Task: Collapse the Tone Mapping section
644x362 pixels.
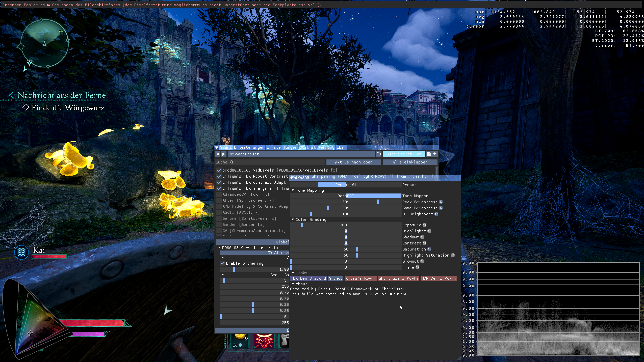Action: (293, 190)
